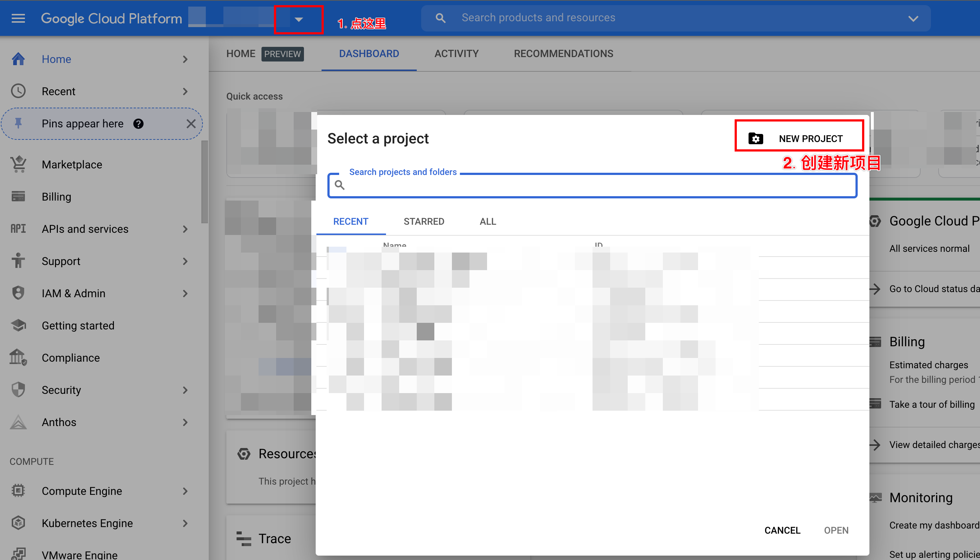Viewport: 980px width, 560px height.
Task: Click the Kubernetes Engine hexagon icon
Action: click(18, 523)
